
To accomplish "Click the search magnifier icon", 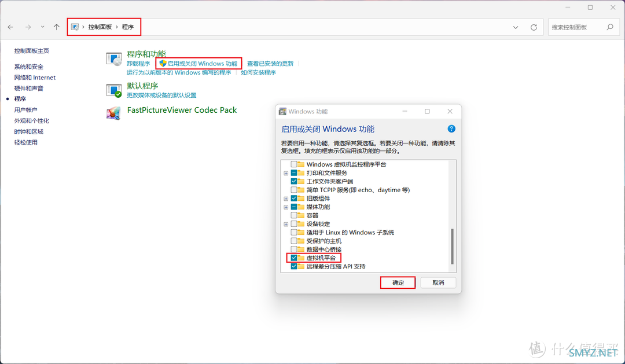I will tap(610, 27).
